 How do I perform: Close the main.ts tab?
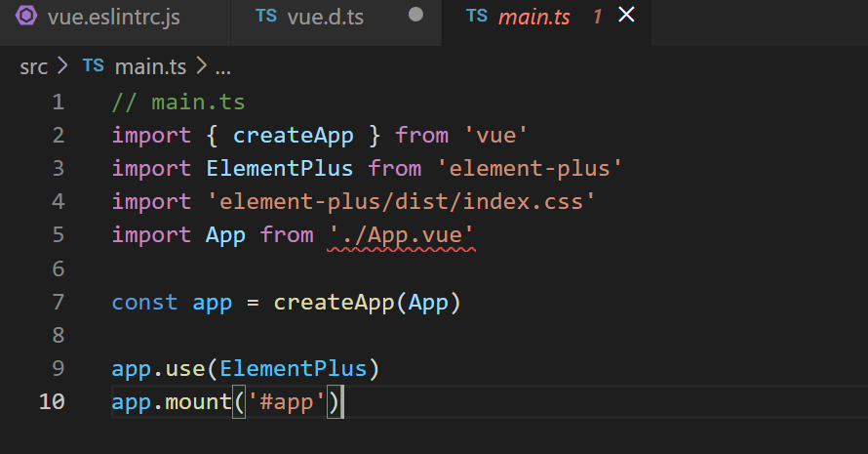[626, 15]
